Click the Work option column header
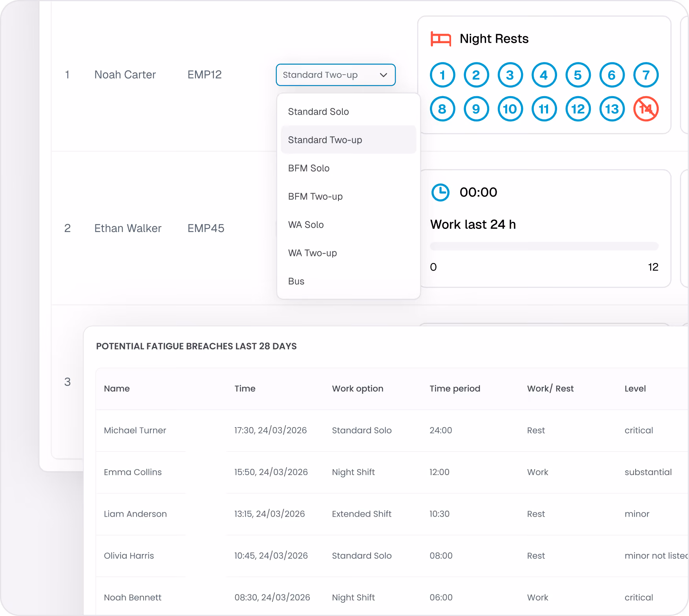 tap(358, 389)
